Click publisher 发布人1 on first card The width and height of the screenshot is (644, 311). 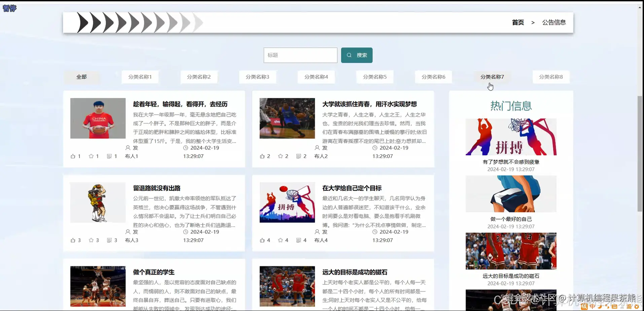click(x=132, y=152)
